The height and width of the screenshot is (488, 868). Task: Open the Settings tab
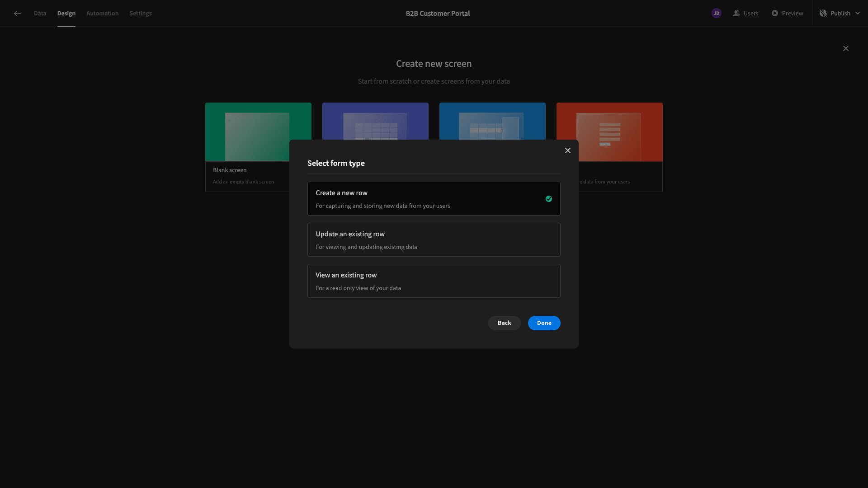[x=141, y=13]
